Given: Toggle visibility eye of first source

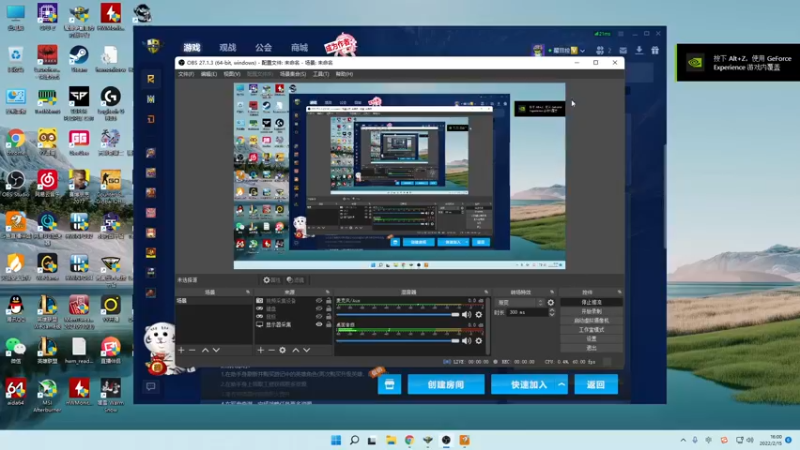Looking at the screenshot, I should pyautogui.click(x=319, y=300).
